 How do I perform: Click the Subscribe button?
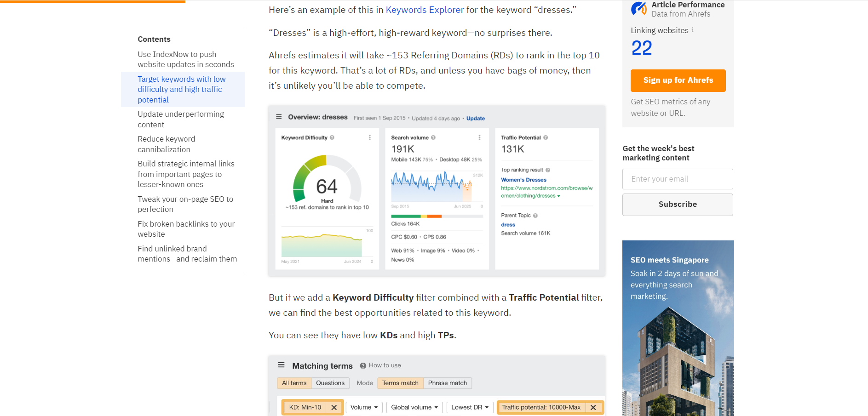tap(678, 205)
